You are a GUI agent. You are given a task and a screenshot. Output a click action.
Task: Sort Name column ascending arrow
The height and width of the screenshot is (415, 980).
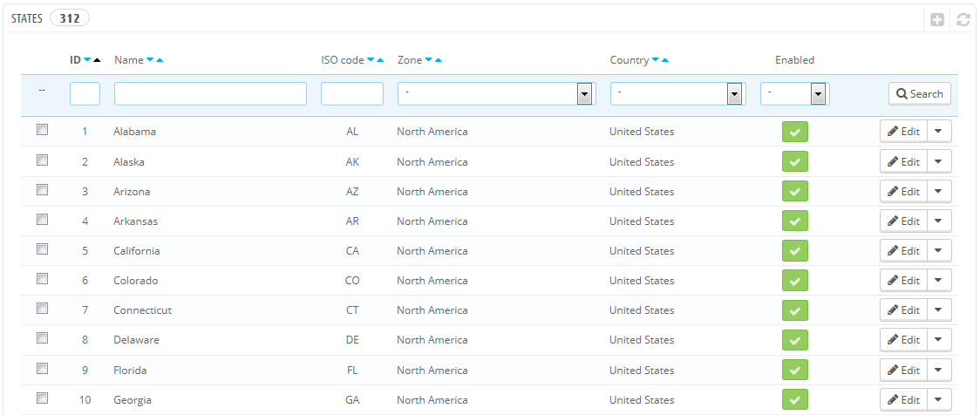pyautogui.click(x=160, y=60)
